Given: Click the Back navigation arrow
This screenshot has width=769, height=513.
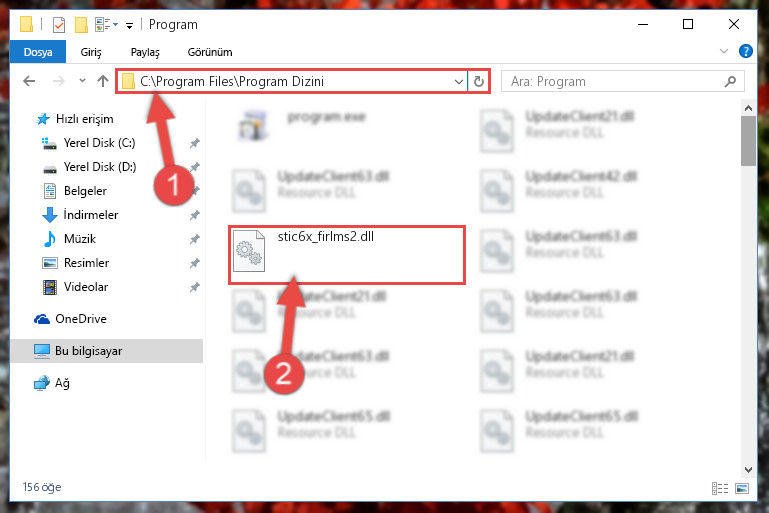Looking at the screenshot, I should pyautogui.click(x=29, y=81).
